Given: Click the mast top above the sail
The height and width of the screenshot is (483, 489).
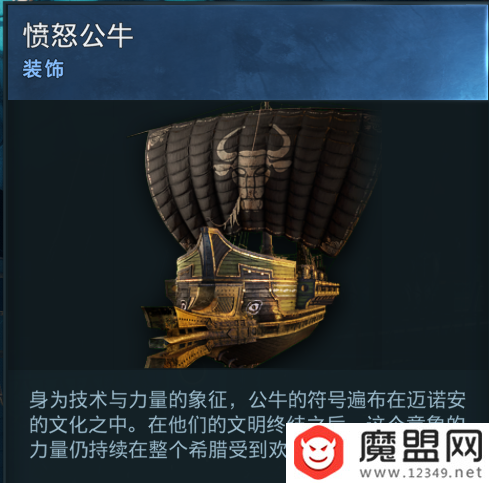Looking at the screenshot, I should click(x=265, y=106).
